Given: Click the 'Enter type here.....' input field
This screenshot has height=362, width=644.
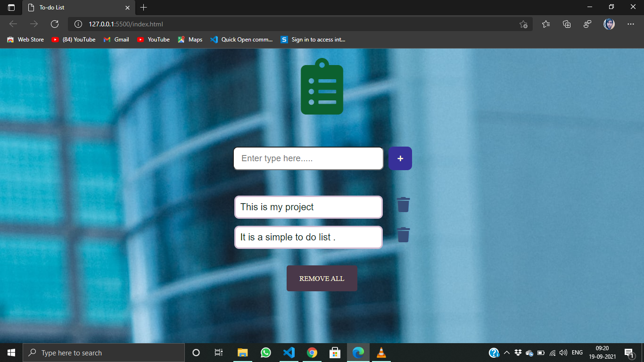Looking at the screenshot, I should click(308, 158).
